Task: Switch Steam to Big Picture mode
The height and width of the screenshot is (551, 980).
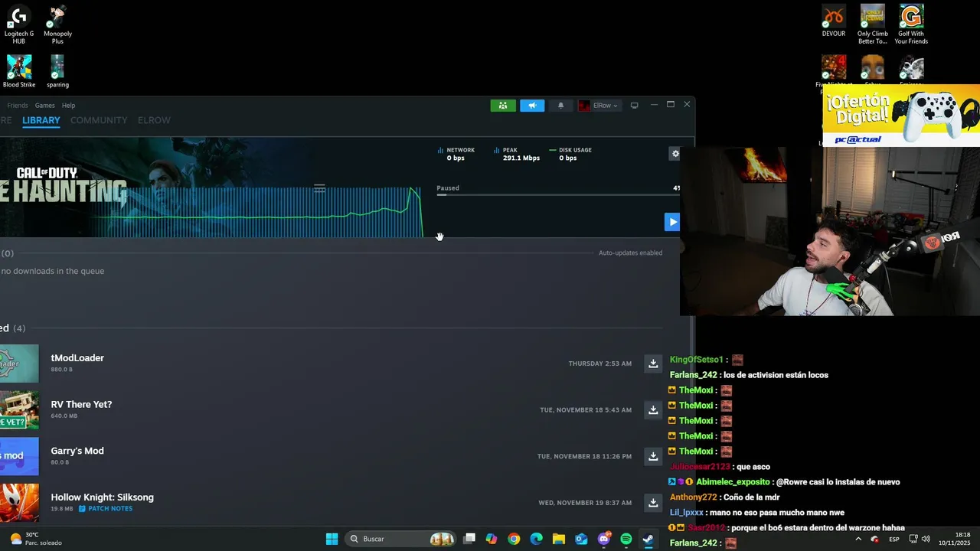Action: pos(634,106)
